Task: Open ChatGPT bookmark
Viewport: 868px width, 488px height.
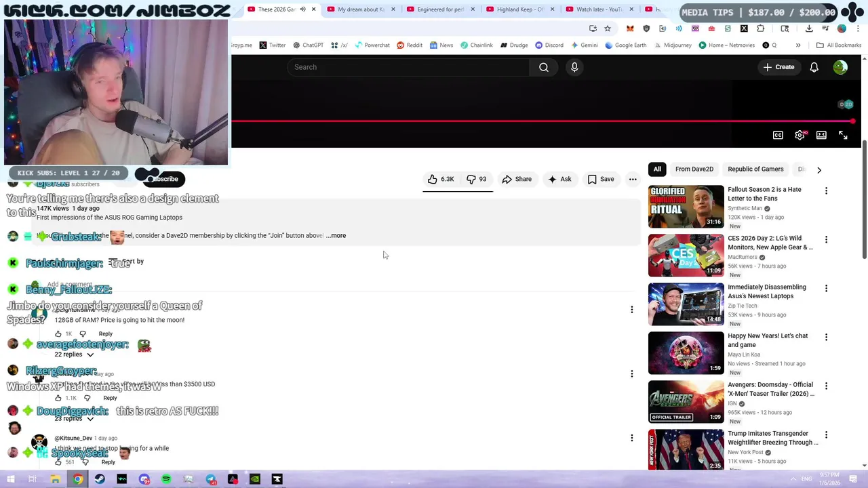Action: 308,45
